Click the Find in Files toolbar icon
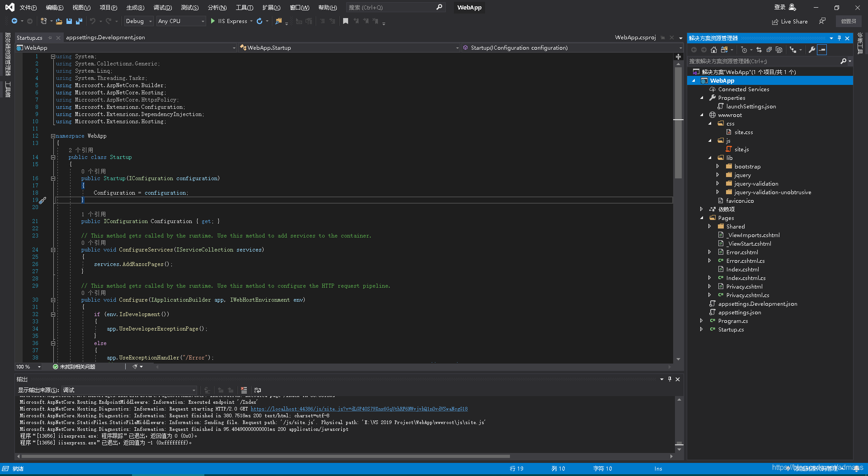 pos(278,21)
